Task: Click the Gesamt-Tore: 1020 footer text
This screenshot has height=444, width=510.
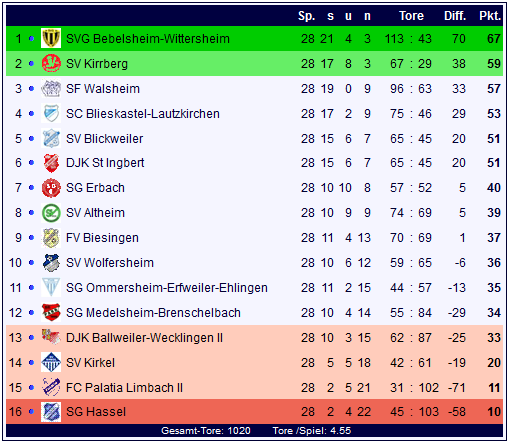Action: point(206,431)
